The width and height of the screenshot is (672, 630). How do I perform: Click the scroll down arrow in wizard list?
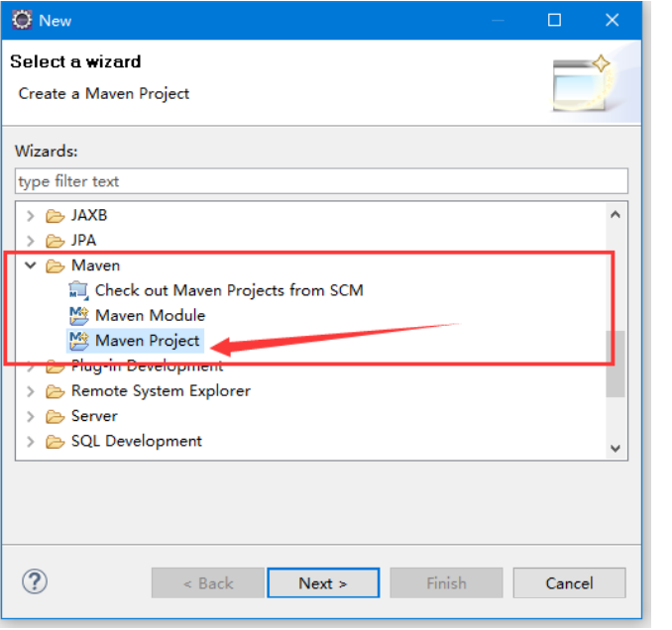tap(616, 449)
